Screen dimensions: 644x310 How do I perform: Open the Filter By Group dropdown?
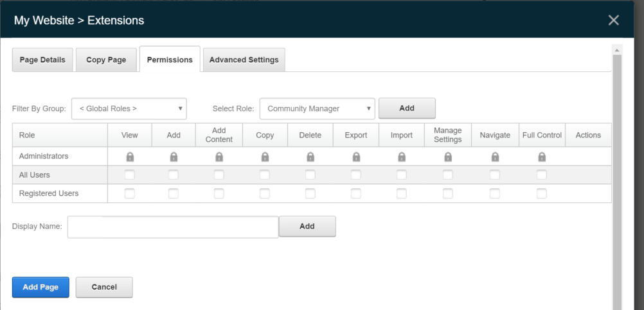pyautogui.click(x=129, y=108)
